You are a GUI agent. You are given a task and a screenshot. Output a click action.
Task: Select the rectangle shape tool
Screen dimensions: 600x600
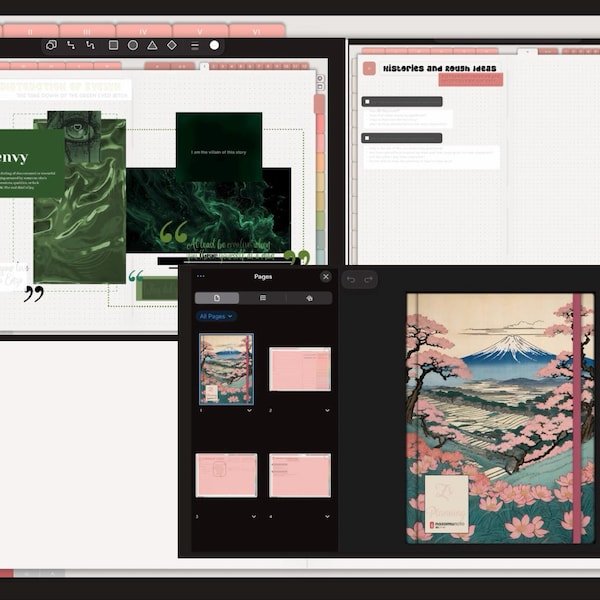pyautogui.click(x=113, y=45)
